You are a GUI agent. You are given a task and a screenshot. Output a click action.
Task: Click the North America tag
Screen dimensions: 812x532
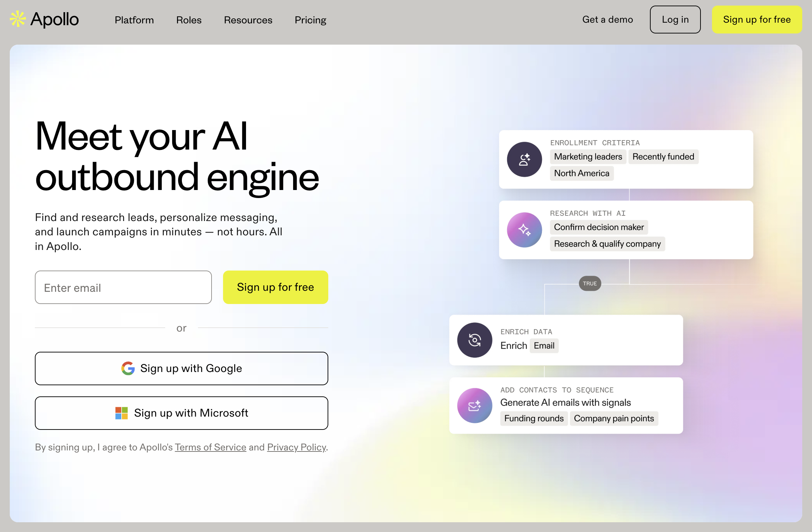point(582,173)
